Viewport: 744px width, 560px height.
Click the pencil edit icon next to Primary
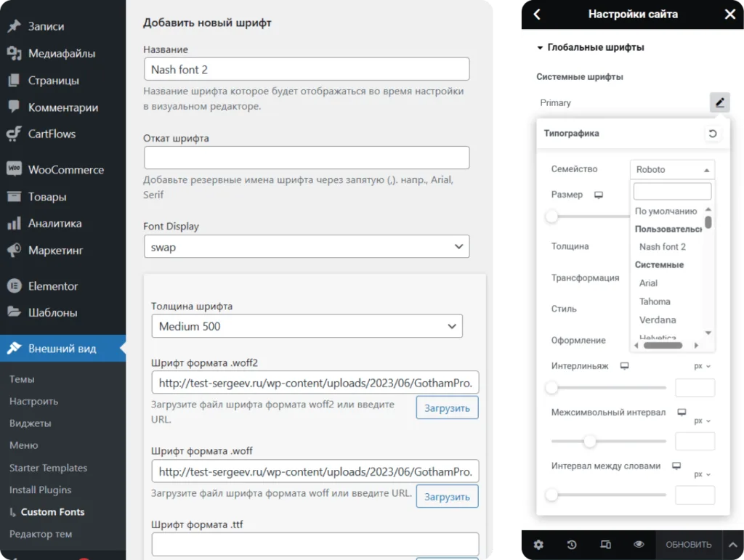pyautogui.click(x=719, y=102)
